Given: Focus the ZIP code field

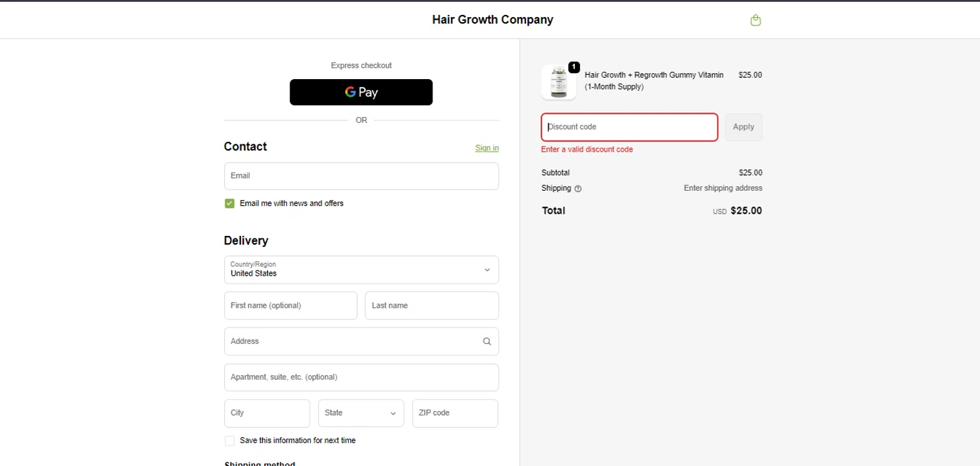Looking at the screenshot, I should tap(455, 413).
